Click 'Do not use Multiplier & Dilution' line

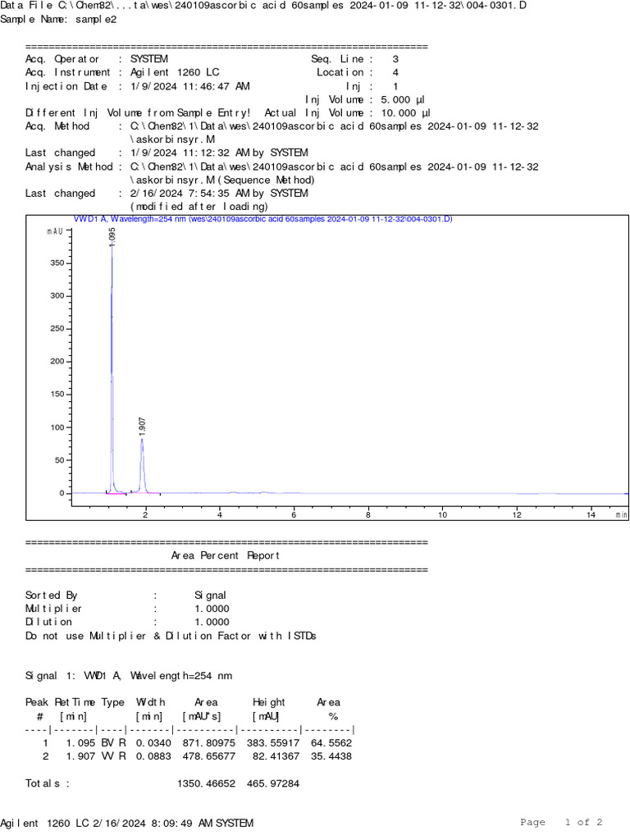[x=171, y=636]
